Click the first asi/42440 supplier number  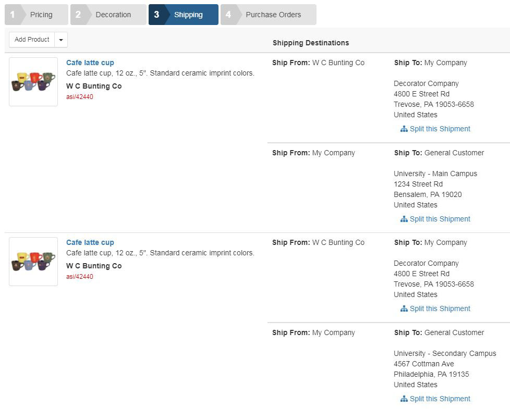[x=80, y=97]
